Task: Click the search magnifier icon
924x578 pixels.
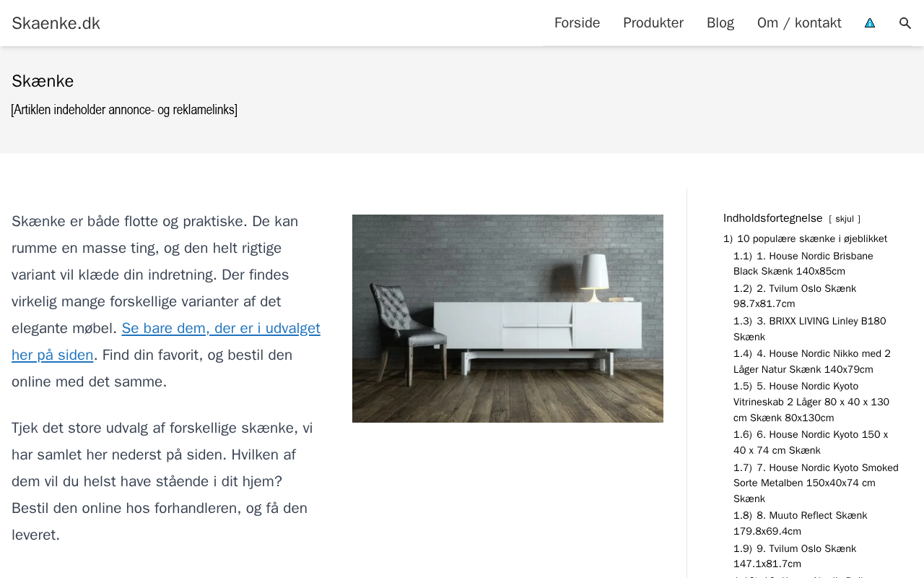Action: point(905,23)
